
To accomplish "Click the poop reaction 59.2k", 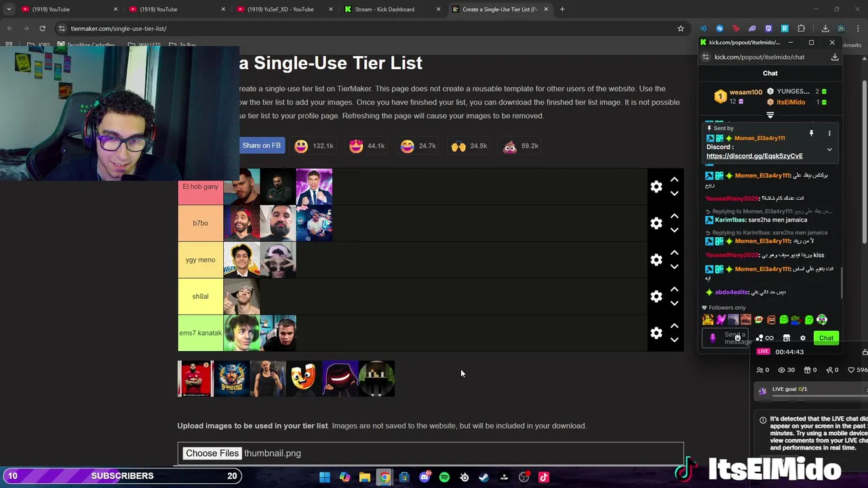I will point(521,146).
